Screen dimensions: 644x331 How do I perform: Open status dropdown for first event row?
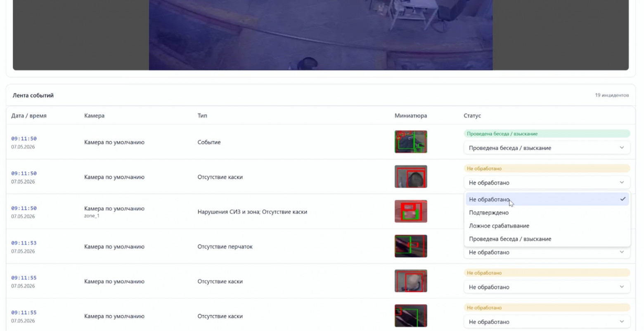547,148
